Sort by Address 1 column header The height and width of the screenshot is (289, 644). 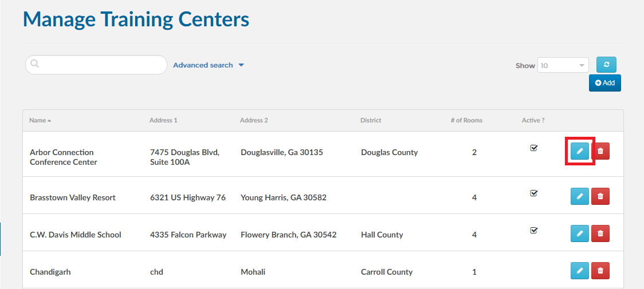tap(163, 120)
